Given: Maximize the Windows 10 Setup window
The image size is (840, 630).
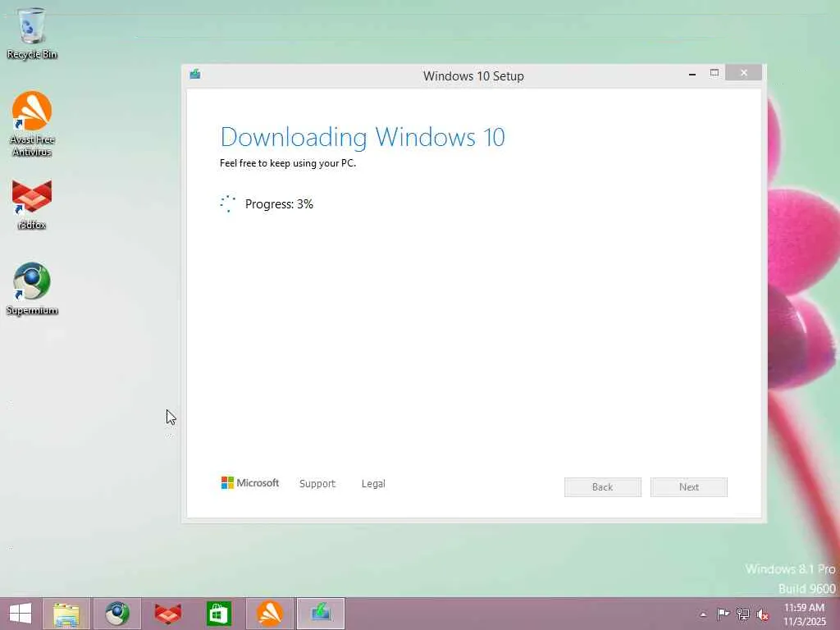Looking at the screenshot, I should pos(714,73).
